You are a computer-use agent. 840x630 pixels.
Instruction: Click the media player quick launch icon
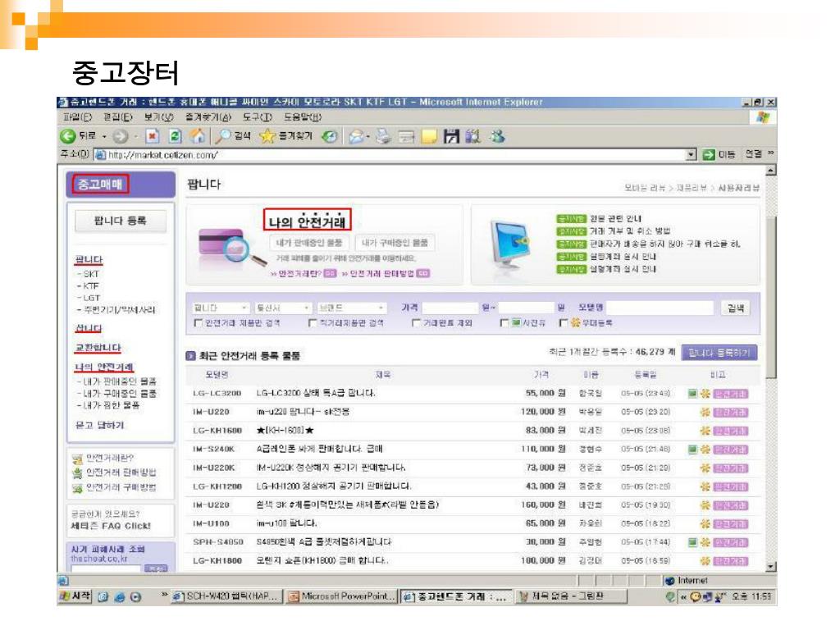point(135,597)
